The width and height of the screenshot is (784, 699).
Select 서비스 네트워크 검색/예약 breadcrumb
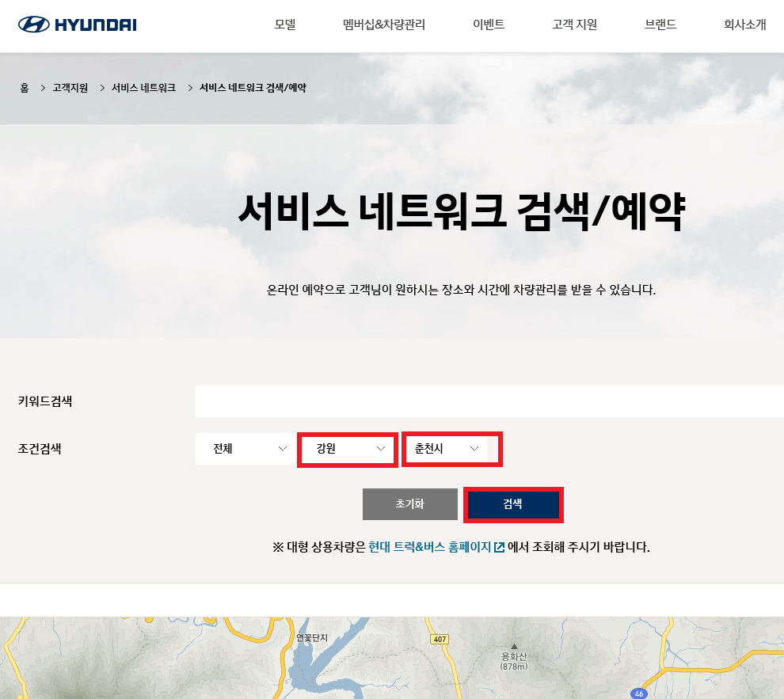(x=253, y=88)
